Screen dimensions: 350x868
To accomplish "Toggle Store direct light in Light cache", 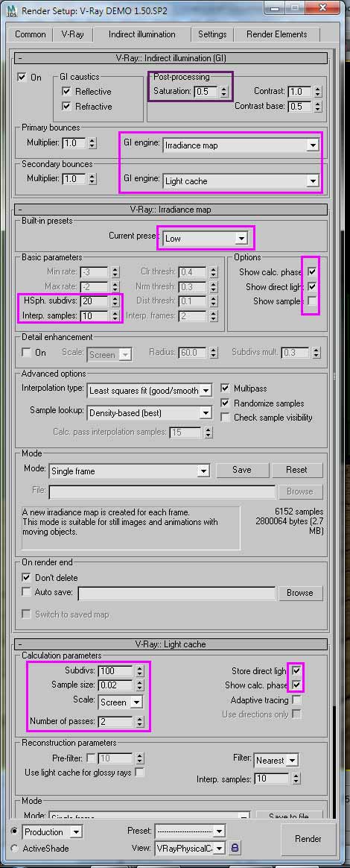I will click(x=297, y=670).
